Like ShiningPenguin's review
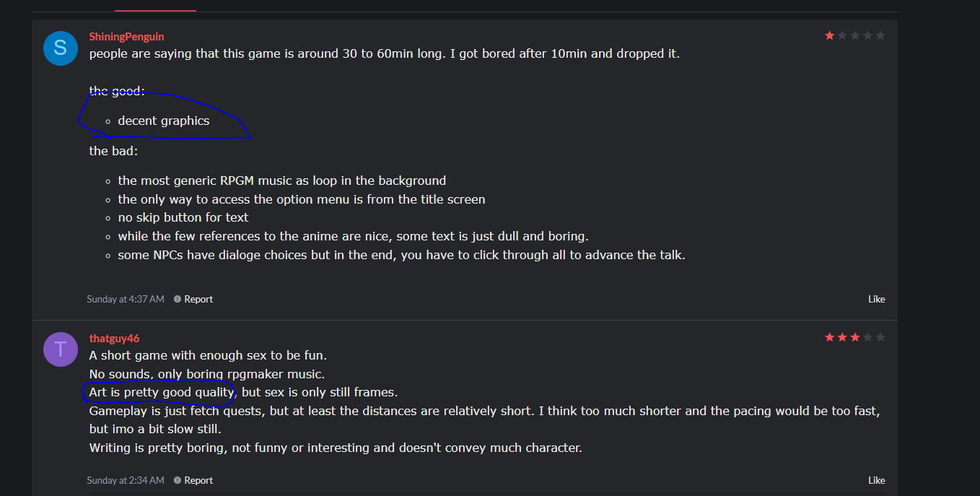The width and height of the screenshot is (980, 496). pyautogui.click(x=876, y=299)
